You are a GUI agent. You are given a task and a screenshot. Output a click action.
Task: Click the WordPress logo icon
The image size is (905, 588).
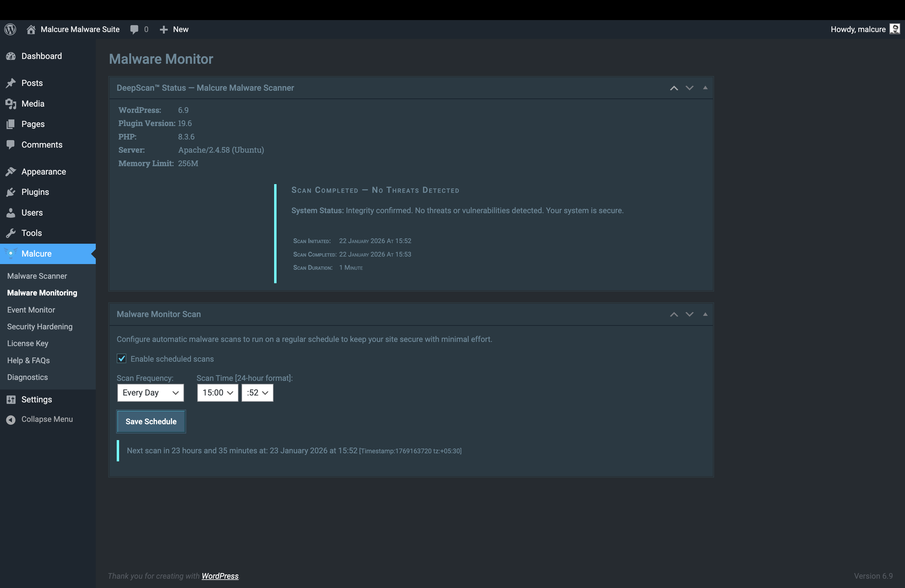pos(10,29)
